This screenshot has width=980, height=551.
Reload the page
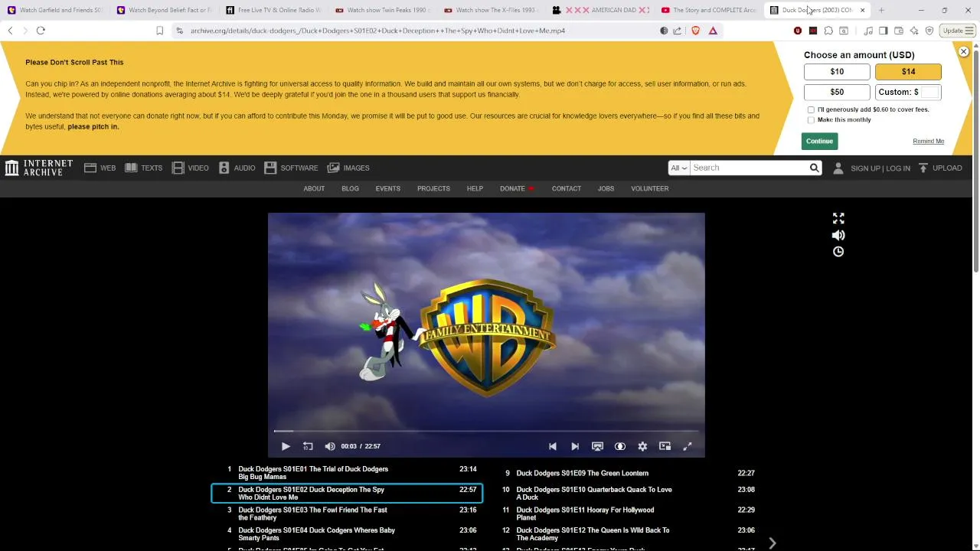point(41,31)
